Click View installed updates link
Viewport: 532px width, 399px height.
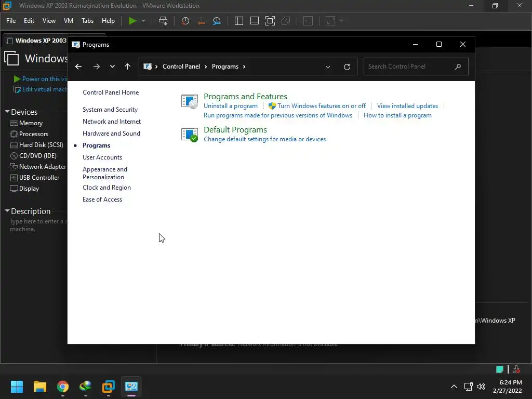click(407, 106)
